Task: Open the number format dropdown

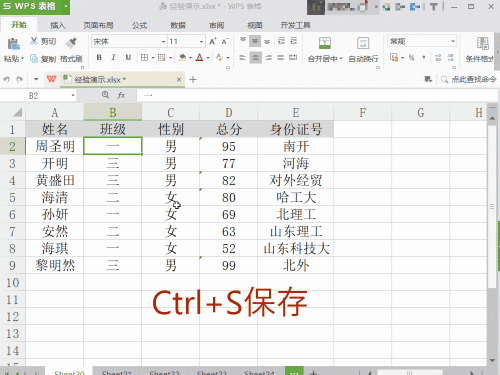Action: coord(453,41)
